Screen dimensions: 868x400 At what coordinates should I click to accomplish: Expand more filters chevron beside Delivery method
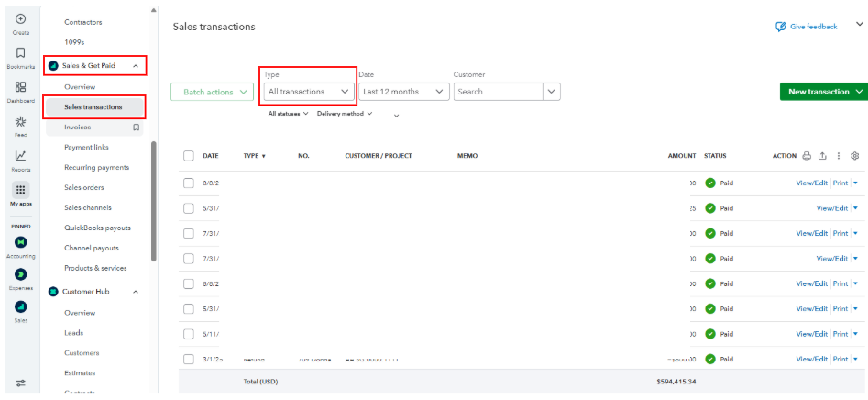point(396,116)
